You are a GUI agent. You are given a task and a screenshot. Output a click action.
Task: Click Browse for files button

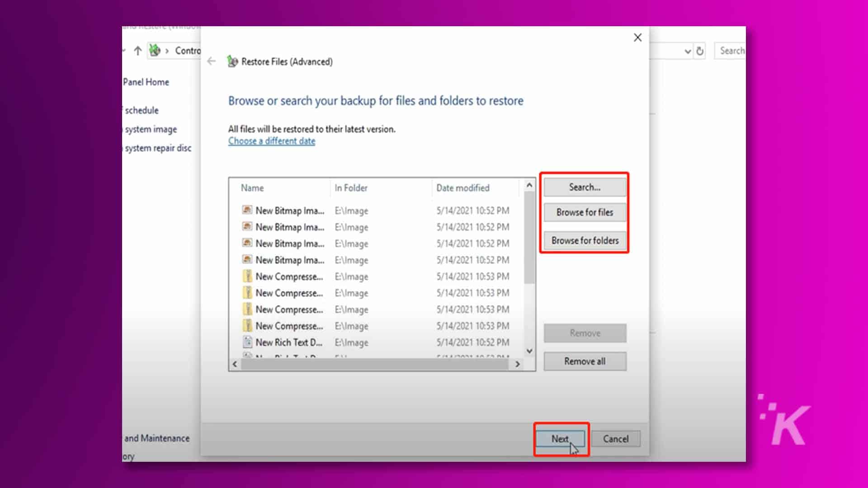pos(585,212)
